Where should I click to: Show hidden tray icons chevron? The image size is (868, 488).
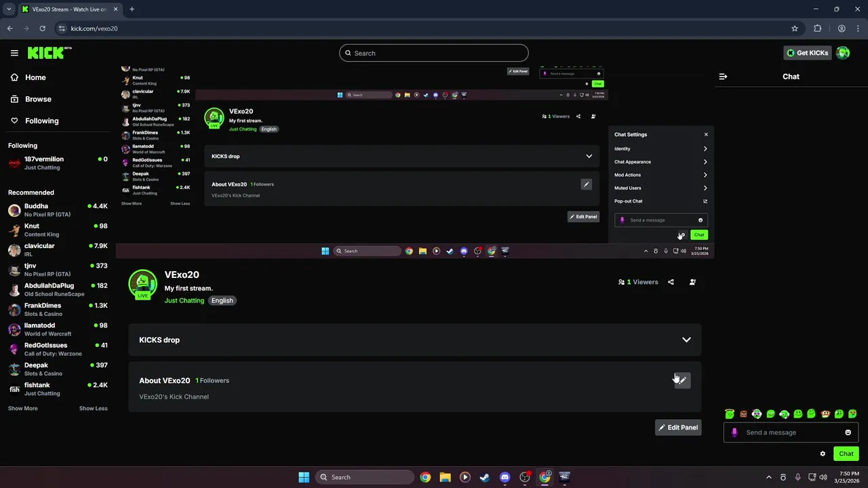pyautogui.click(x=768, y=477)
